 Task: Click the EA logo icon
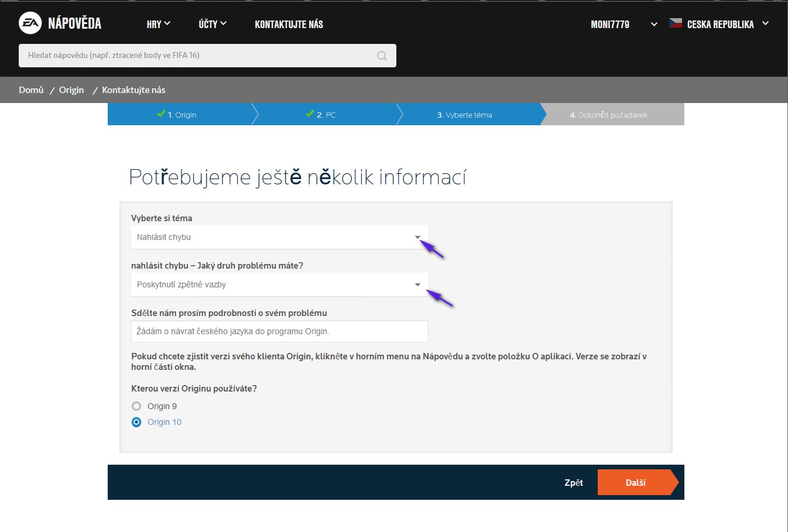pos(30,23)
